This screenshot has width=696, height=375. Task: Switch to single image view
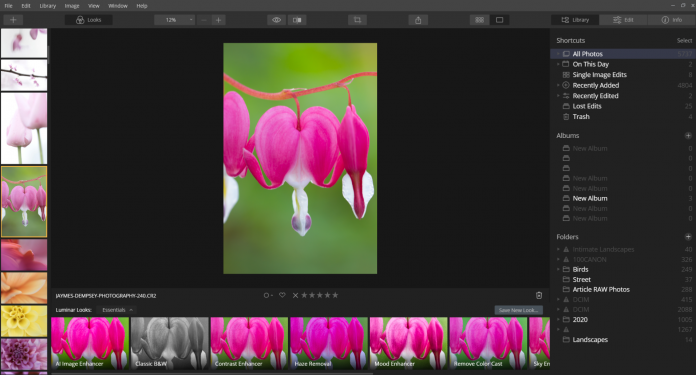(x=499, y=20)
